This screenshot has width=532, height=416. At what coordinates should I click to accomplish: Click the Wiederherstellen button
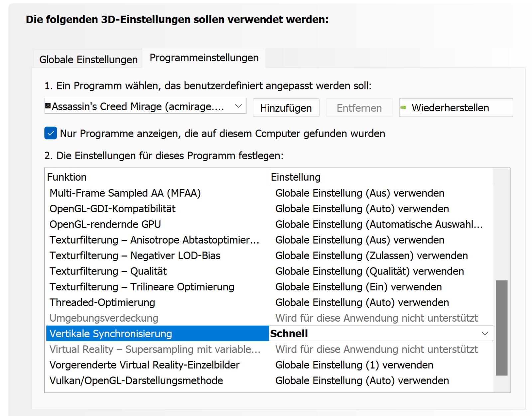(456, 108)
